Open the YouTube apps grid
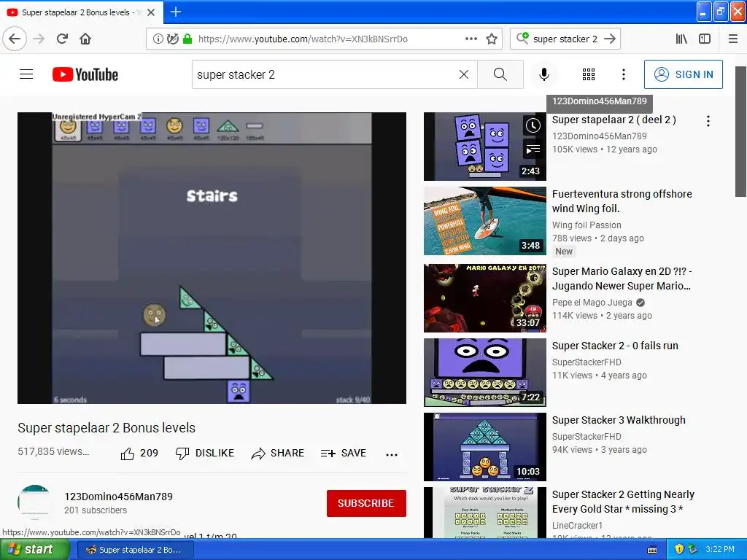747x560 pixels. pyautogui.click(x=589, y=74)
